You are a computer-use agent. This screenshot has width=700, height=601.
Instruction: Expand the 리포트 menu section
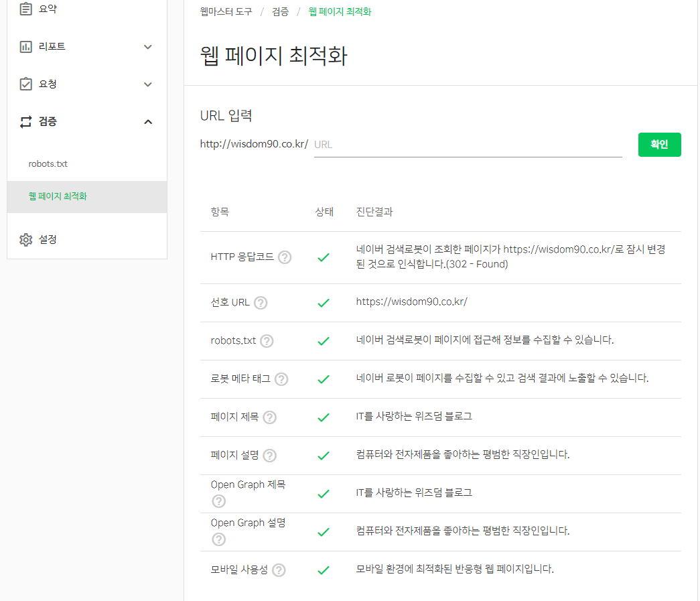point(148,46)
